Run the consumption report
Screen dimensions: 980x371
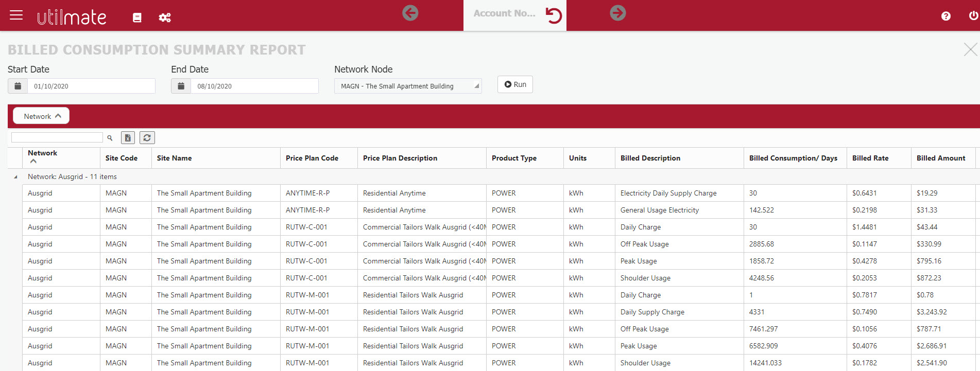(x=515, y=84)
